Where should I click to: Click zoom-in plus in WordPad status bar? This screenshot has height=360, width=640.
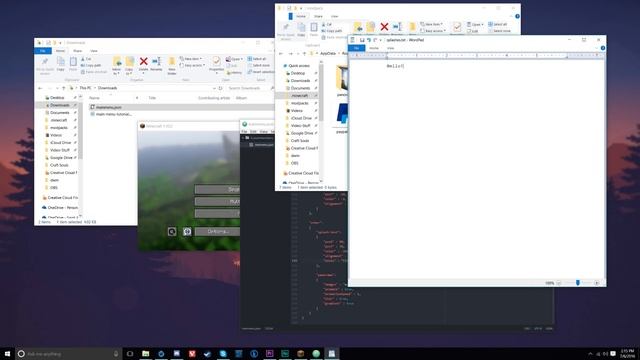coord(596,283)
